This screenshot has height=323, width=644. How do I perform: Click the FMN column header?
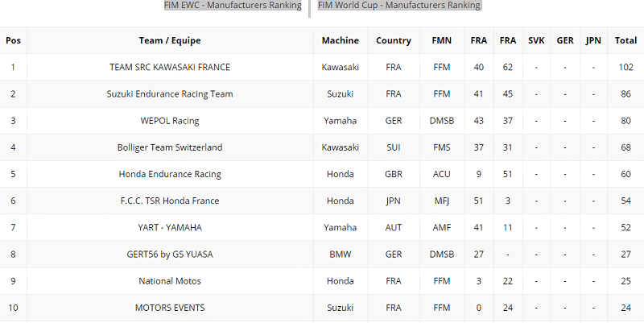[x=442, y=40]
